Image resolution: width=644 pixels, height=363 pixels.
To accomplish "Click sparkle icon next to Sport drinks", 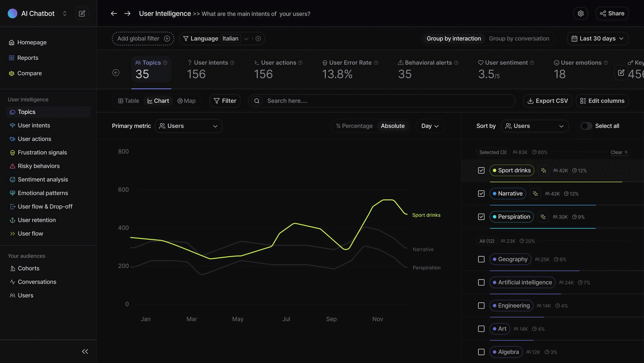I will (543, 170).
